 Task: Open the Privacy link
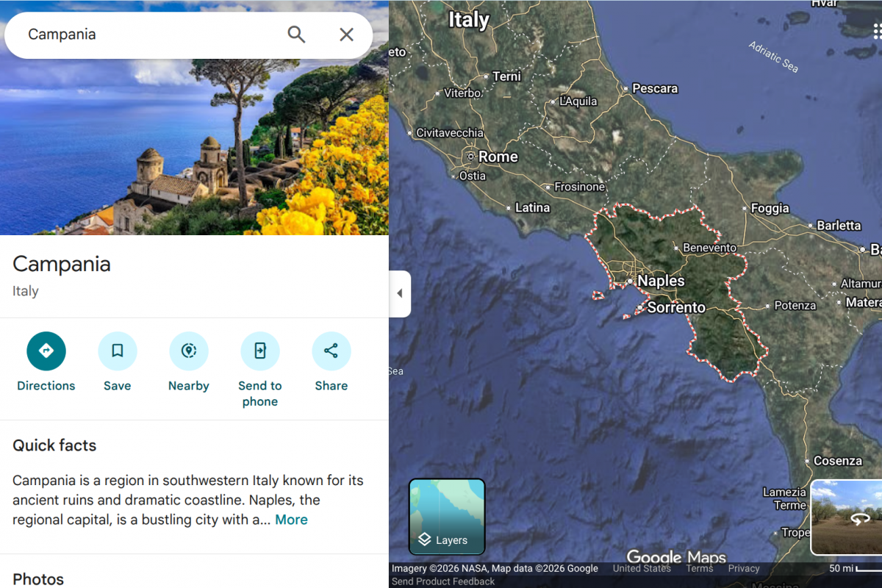pos(744,568)
